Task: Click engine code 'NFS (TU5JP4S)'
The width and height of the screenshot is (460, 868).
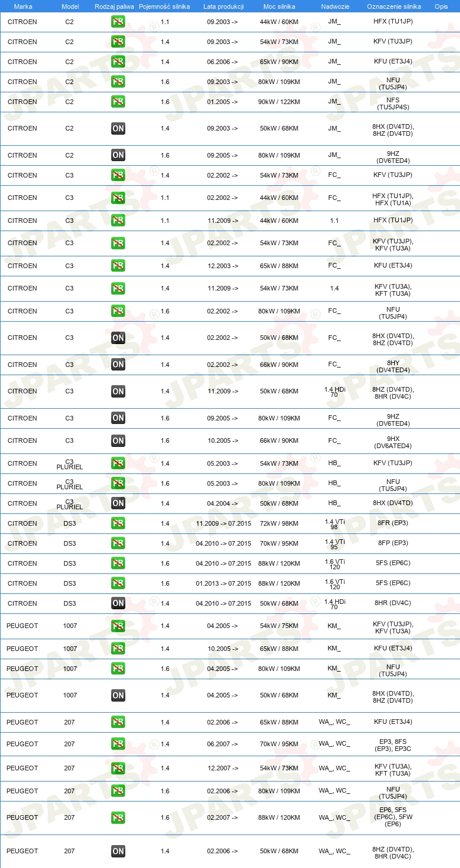Action: [x=393, y=104]
